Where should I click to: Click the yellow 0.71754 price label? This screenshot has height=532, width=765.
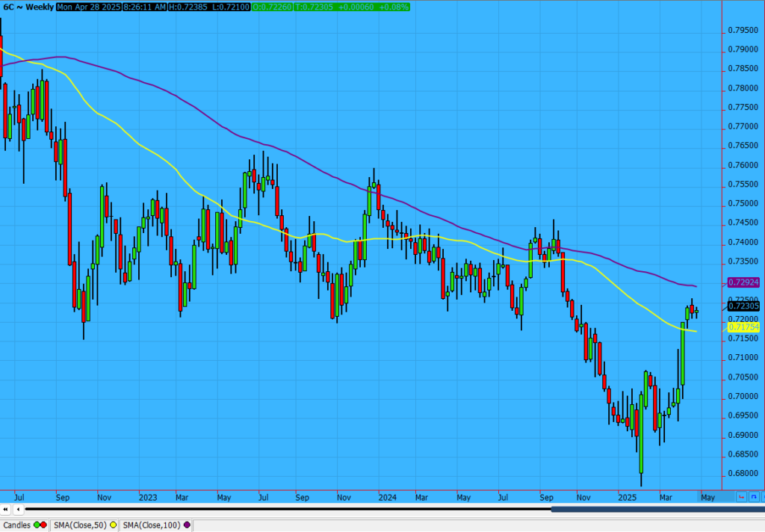pyautogui.click(x=743, y=327)
